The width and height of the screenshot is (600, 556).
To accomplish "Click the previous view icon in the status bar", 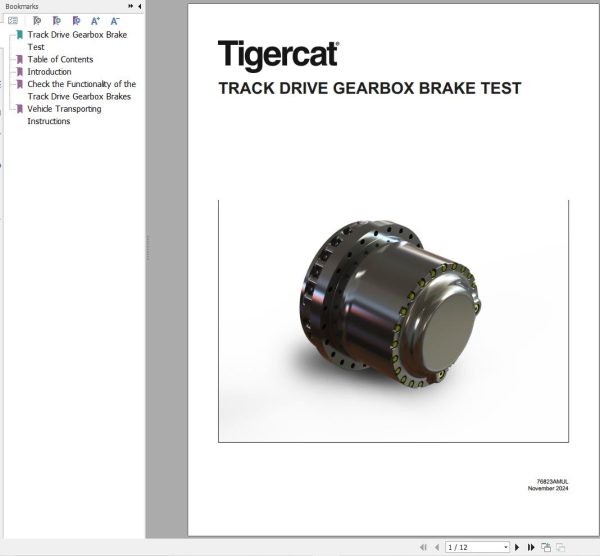I will tap(546, 547).
